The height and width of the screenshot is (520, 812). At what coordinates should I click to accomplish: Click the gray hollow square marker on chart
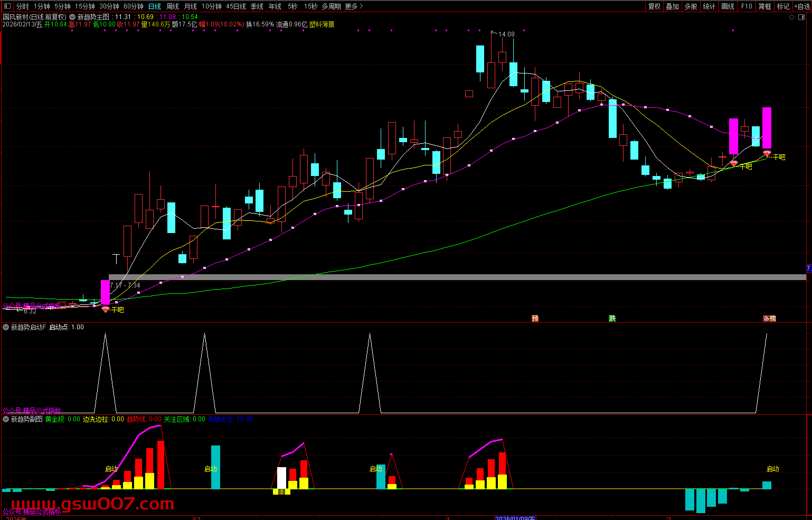pos(469,94)
